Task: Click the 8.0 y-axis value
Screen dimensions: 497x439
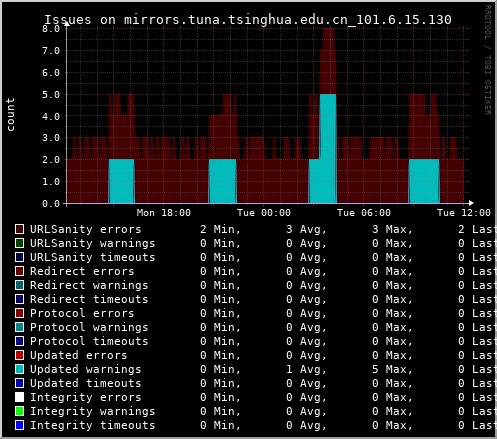Action: point(51,29)
